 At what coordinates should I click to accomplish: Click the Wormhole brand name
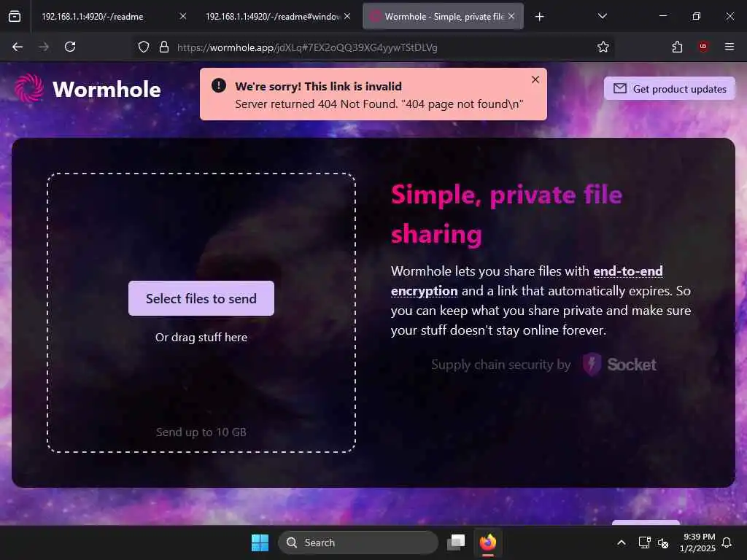click(x=107, y=90)
